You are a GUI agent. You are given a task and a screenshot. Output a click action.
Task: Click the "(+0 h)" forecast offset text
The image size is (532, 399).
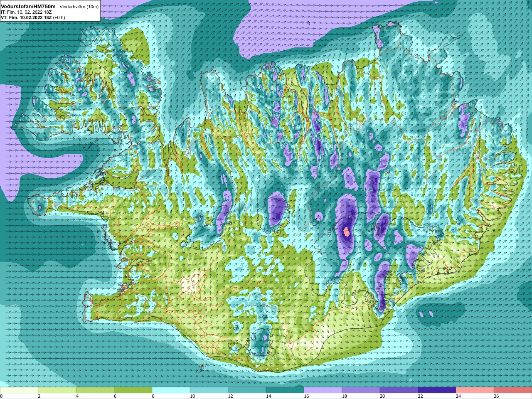click(59, 18)
